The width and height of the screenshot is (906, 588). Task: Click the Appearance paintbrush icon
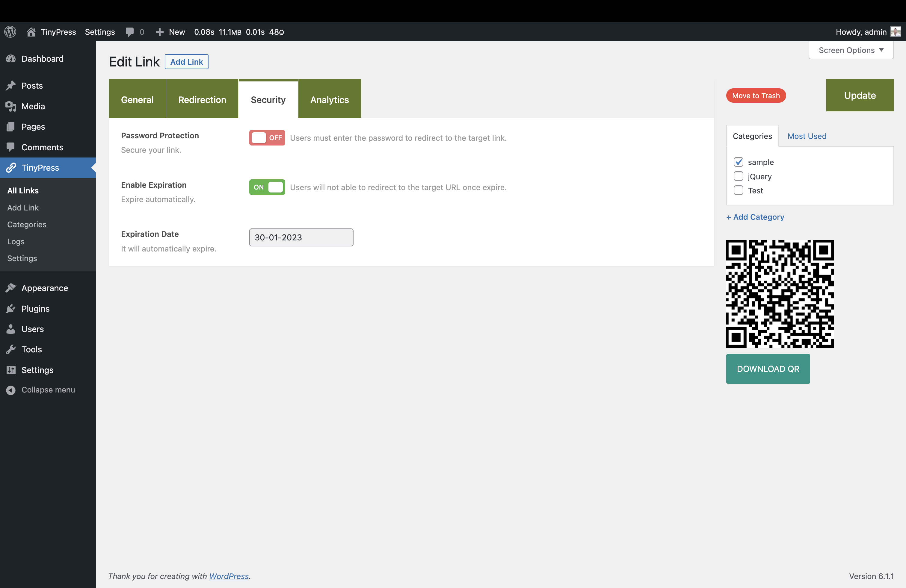[x=11, y=288]
